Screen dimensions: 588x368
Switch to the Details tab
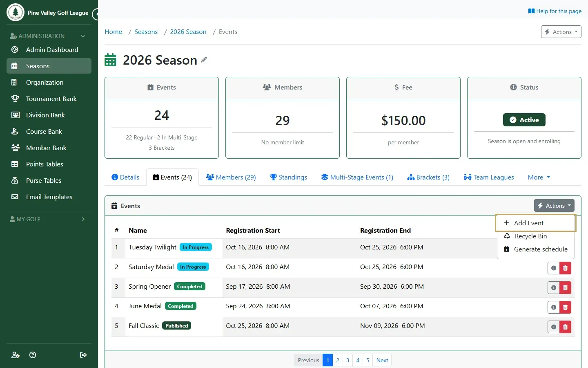coord(125,177)
